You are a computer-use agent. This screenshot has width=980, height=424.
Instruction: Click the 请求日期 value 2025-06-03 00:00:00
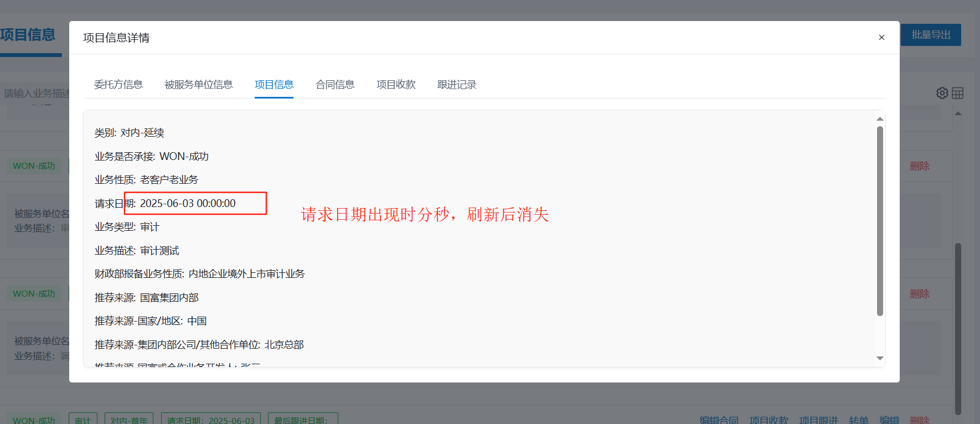coord(188,204)
